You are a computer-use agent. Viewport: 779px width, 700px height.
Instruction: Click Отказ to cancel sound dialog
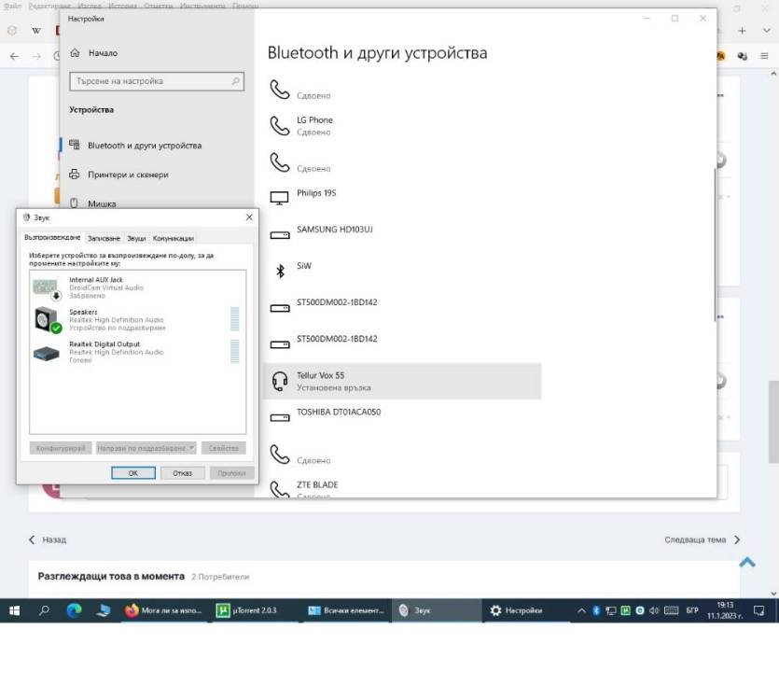click(182, 473)
